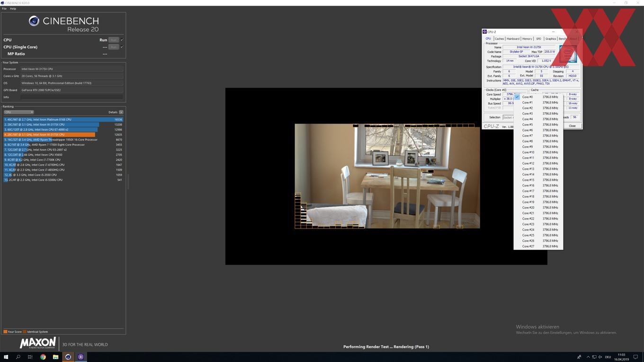Select Core #19 in core menu
The width and height of the screenshot is (644, 362).
538,202
